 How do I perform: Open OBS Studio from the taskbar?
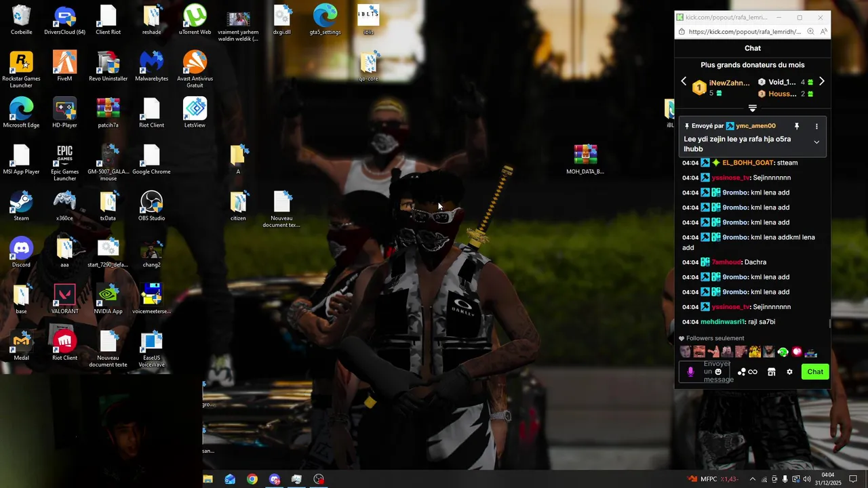tap(319, 479)
